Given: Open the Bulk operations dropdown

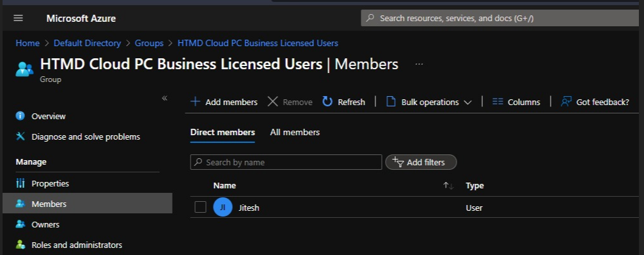Looking at the screenshot, I should [x=428, y=102].
